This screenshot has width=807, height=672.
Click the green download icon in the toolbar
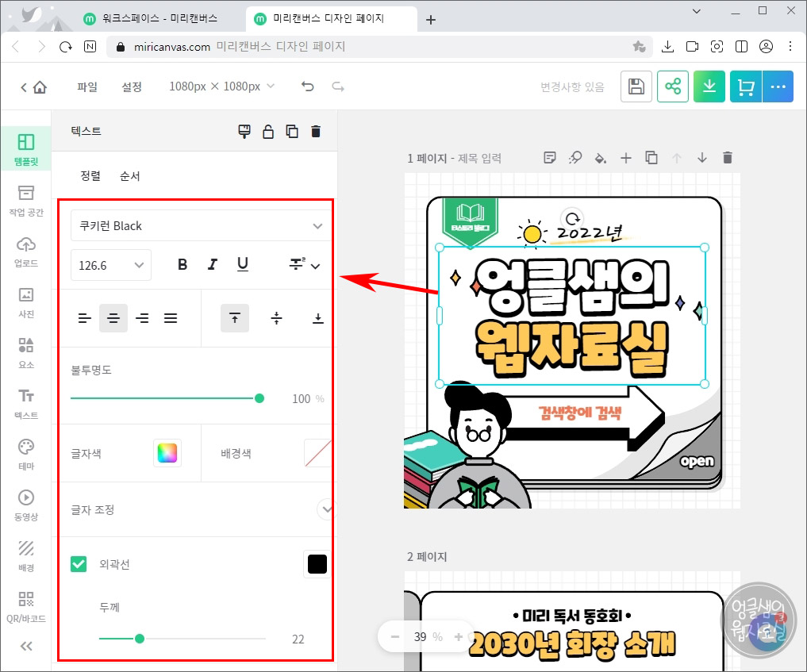click(x=709, y=86)
